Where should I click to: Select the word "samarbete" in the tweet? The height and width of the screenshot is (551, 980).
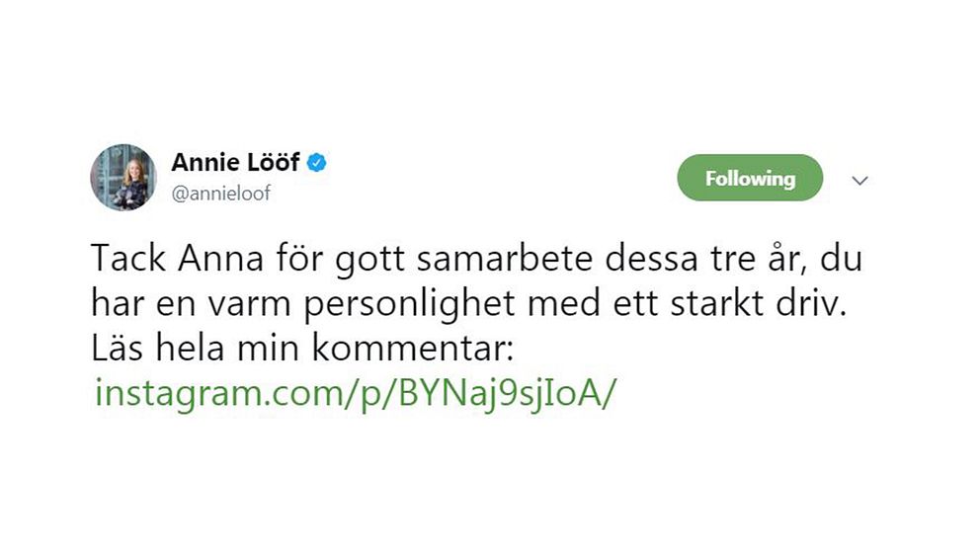point(504,260)
